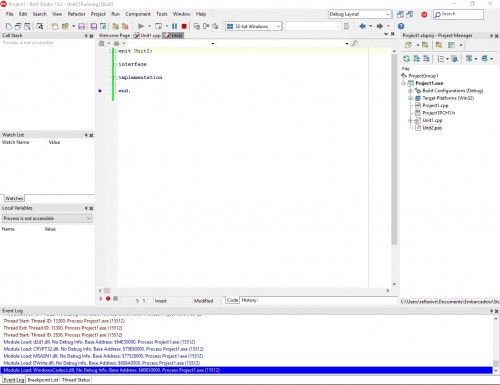Click the Step Over debugger icon
This screenshot has width=500, height=385.
pos(206,26)
